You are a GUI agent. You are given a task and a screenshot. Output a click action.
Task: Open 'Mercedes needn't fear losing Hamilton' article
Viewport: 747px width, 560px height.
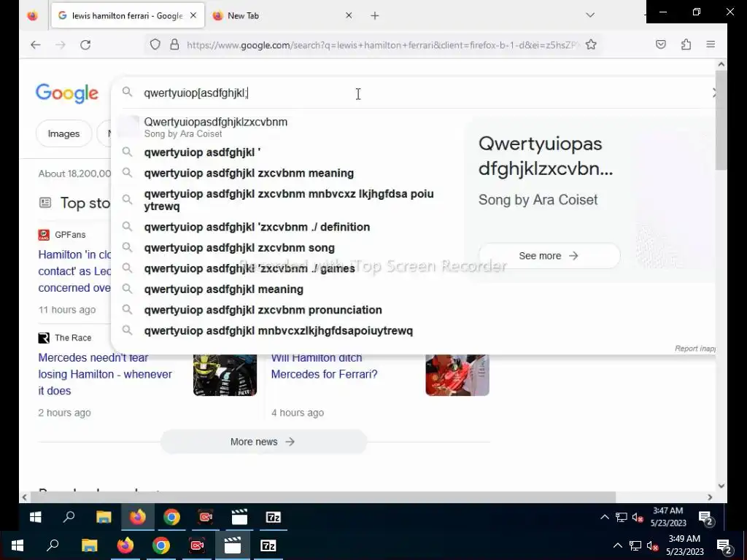click(x=105, y=374)
